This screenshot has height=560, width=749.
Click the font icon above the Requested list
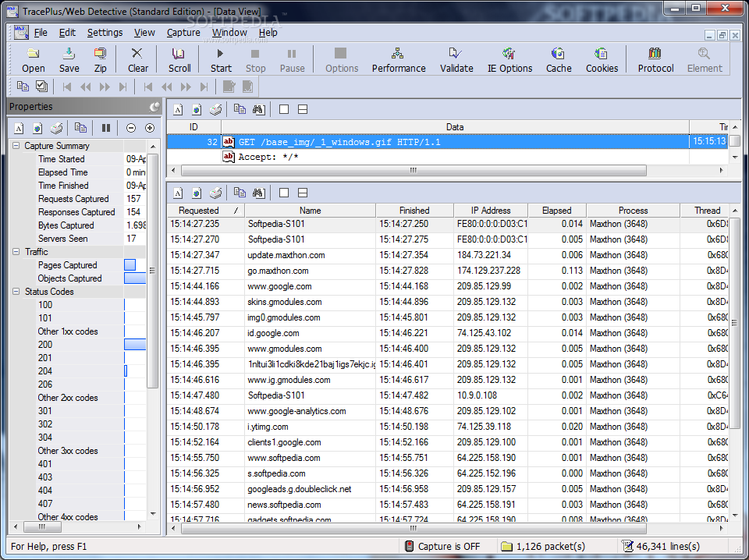click(x=178, y=193)
